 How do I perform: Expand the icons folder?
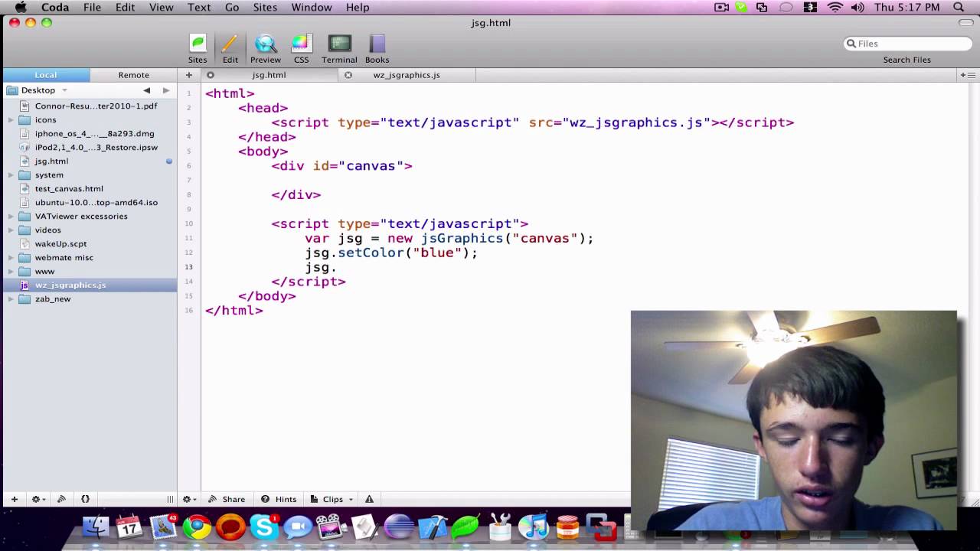pos(11,120)
